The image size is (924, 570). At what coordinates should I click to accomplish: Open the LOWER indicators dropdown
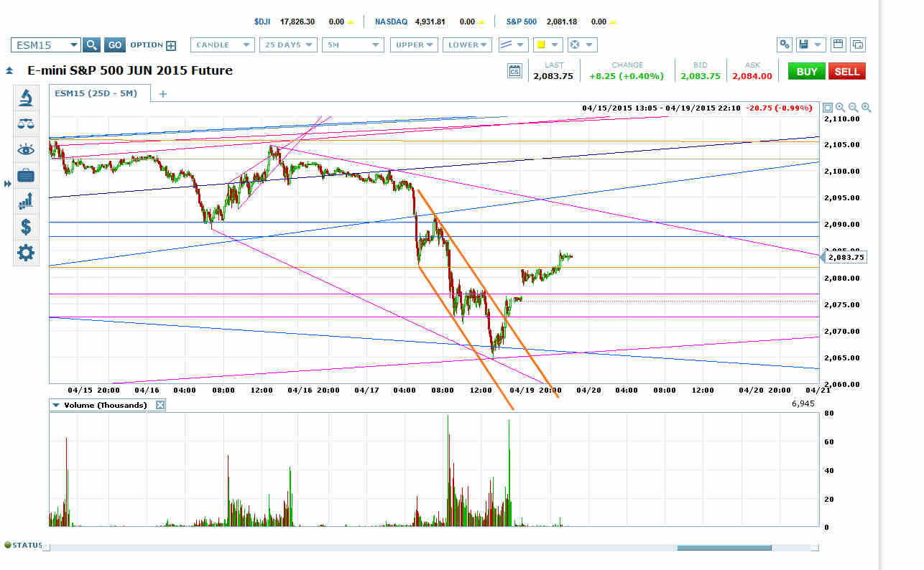pyautogui.click(x=467, y=45)
